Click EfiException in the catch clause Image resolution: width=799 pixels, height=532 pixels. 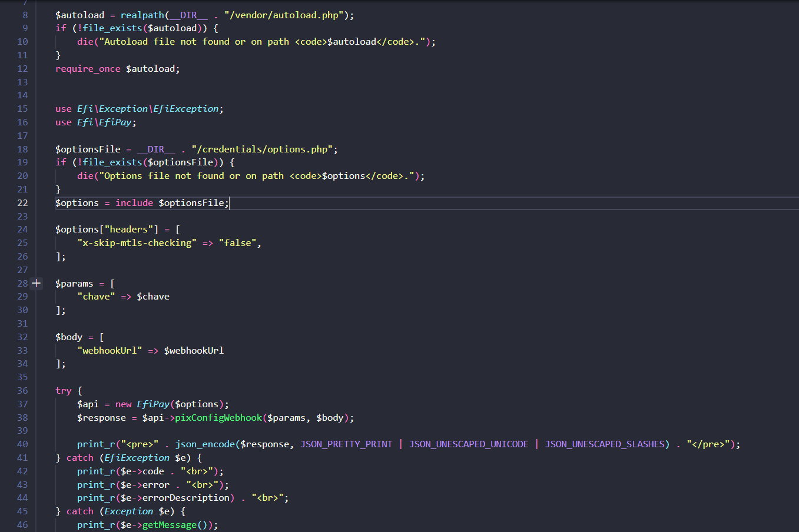click(x=137, y=458)
